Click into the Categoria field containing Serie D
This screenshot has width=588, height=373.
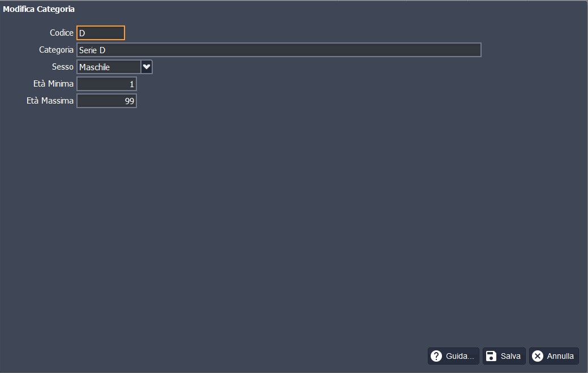click(278, 50)
